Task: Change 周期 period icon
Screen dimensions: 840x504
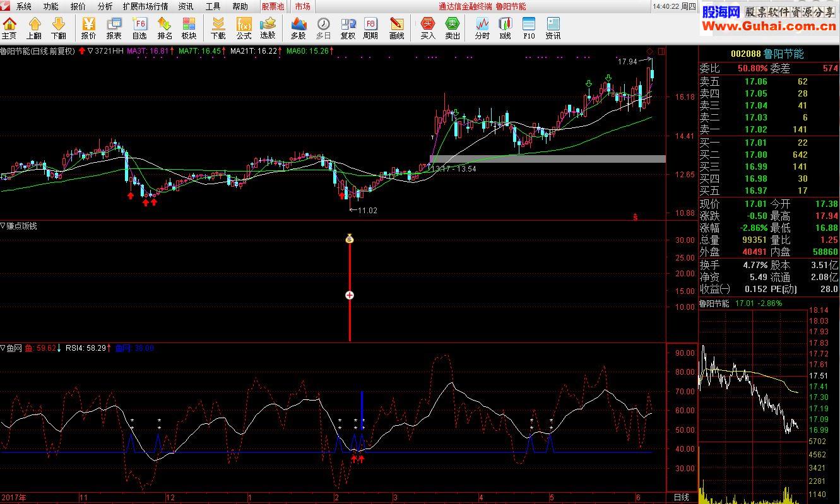Action: click(x=370, y=28)
